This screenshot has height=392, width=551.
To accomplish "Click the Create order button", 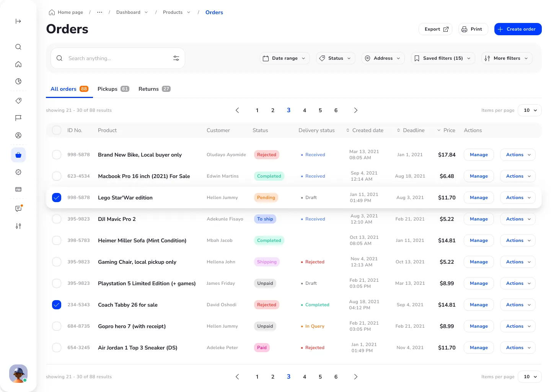I will [x=518, y=29].
